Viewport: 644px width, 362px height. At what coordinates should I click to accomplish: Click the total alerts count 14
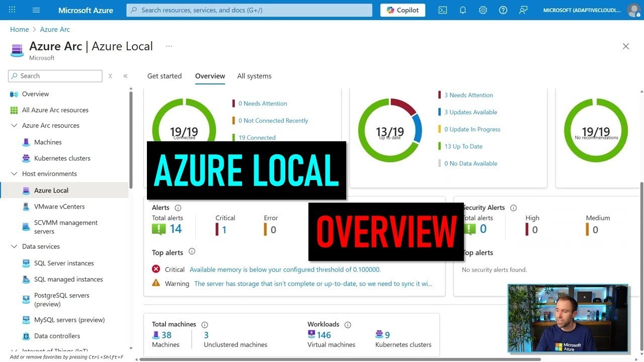[176, 229]
